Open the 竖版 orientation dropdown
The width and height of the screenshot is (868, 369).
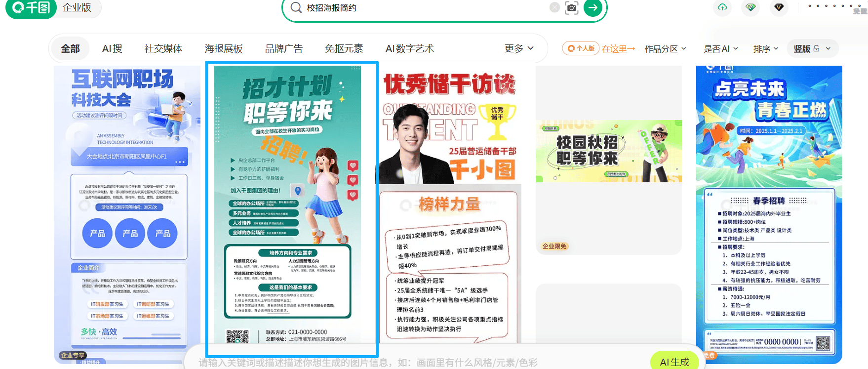click(x=812, y=49)
